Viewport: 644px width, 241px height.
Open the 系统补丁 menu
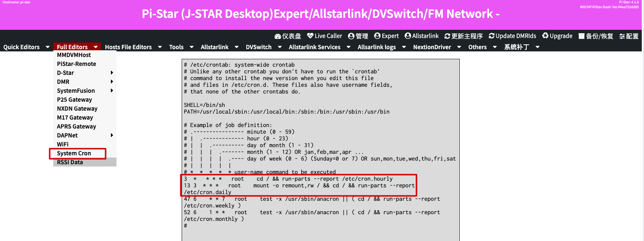point(517,47)
